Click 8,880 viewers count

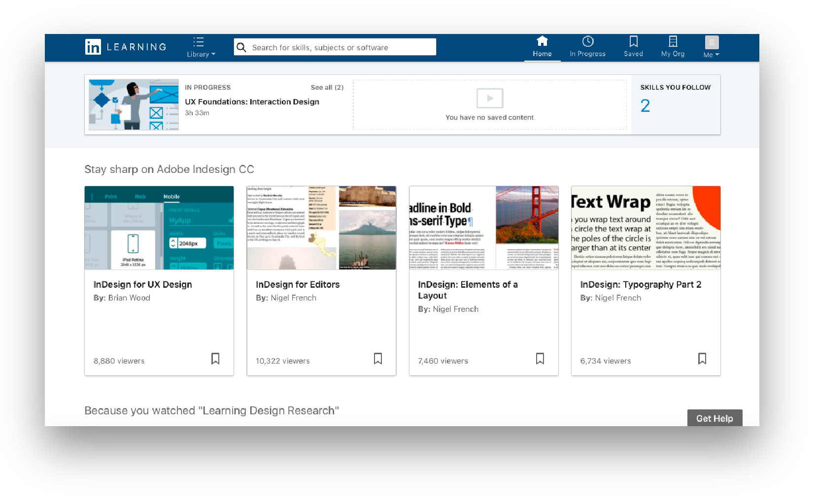119,361
